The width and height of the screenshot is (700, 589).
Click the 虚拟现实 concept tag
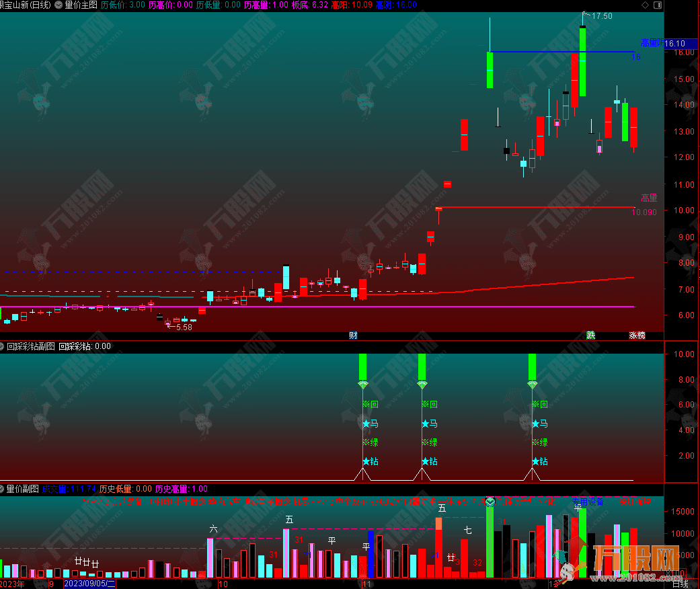(386, 502)
